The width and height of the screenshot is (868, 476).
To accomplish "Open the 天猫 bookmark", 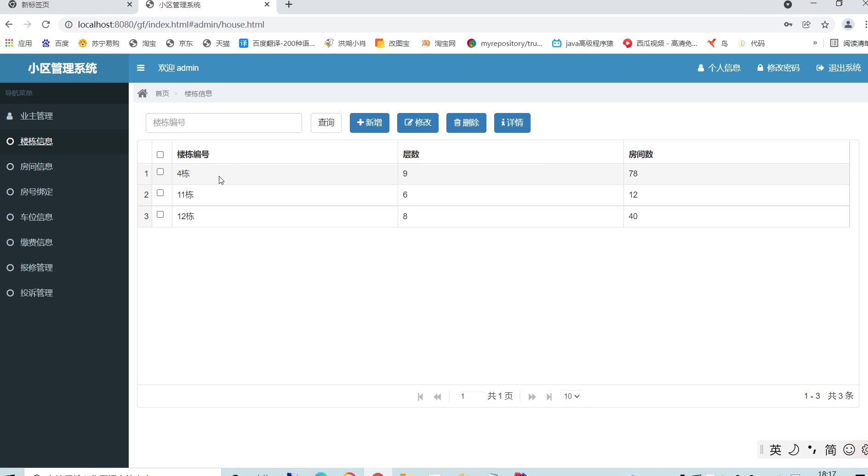I will click(216, 43).
